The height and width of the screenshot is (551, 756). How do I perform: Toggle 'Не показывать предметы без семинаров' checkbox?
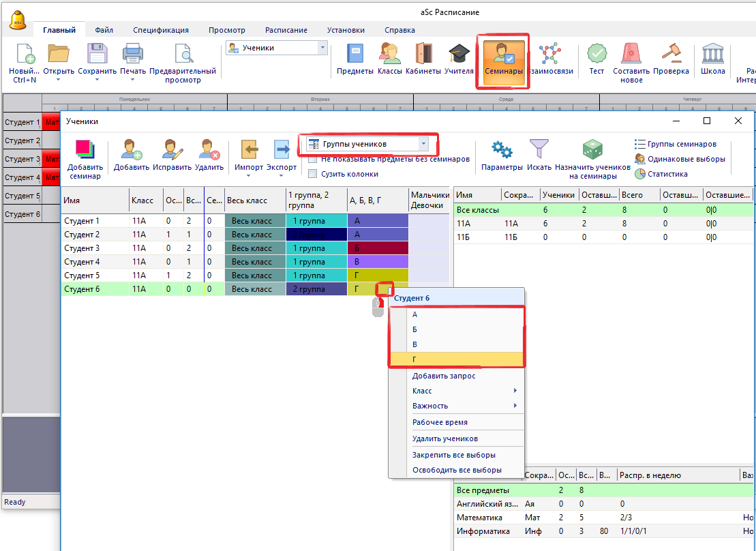pos(313,159)
